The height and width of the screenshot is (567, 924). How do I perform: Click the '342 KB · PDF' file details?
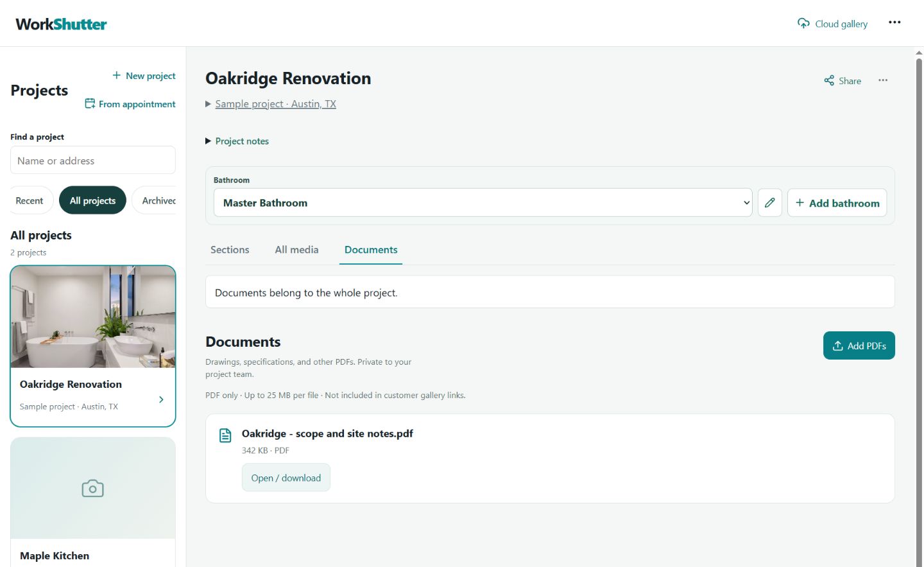pyautogui.click(x=266, y=450)
